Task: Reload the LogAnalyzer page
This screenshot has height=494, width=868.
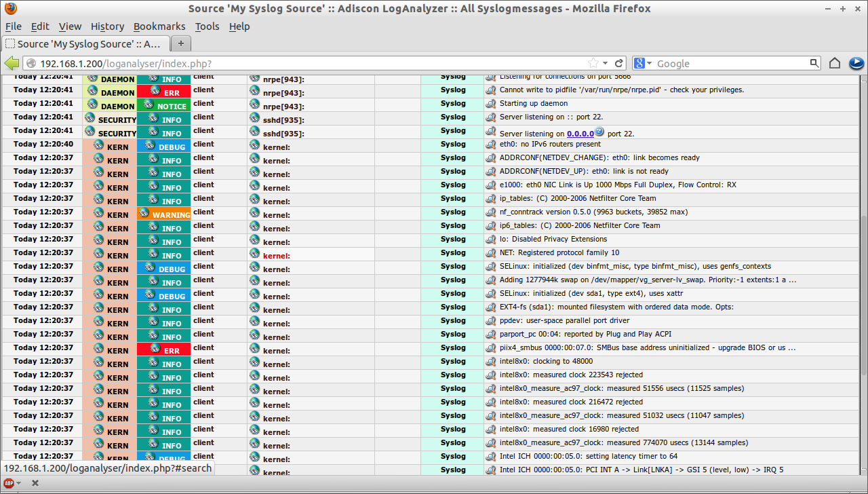Action: 618,63
